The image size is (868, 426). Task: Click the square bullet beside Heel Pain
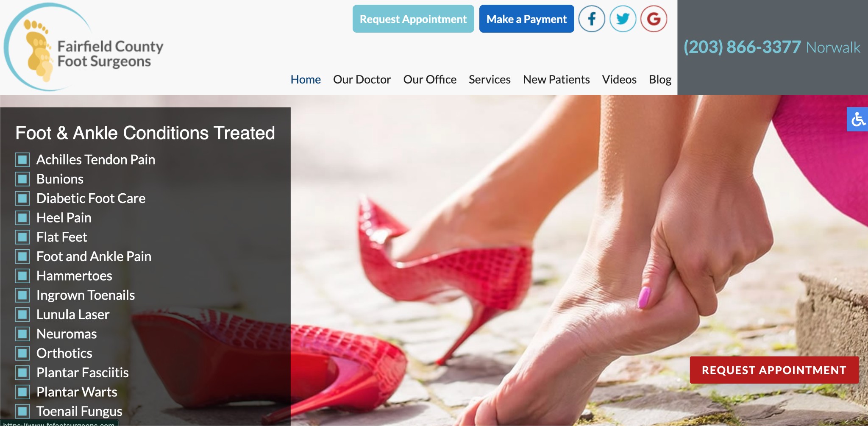22,218
